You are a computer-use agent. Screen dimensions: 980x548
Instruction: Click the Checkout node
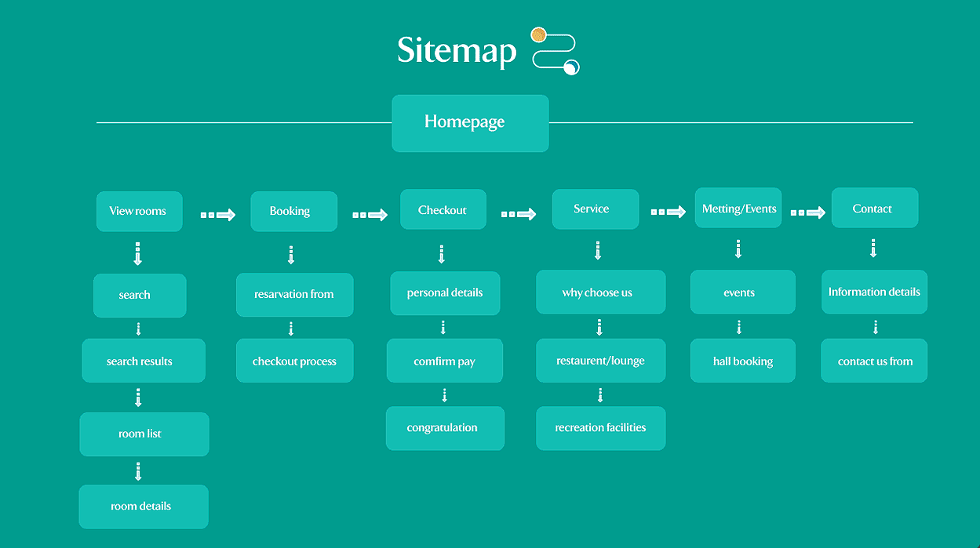pyautogui.click(x=443, y=209)
